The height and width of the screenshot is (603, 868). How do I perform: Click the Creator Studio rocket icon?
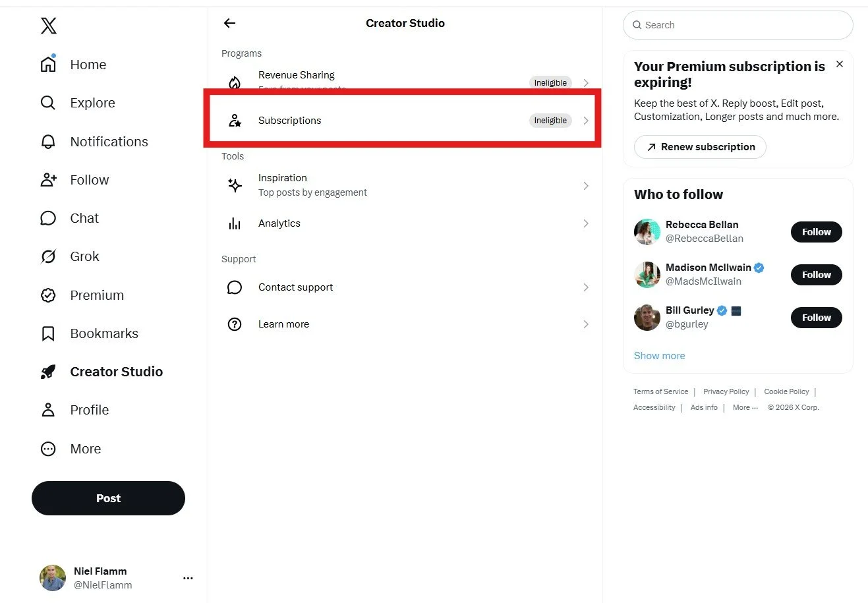(x=48, y=372)
